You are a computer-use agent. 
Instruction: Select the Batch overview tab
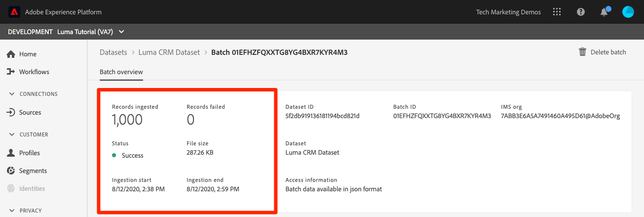click(121, 72)
